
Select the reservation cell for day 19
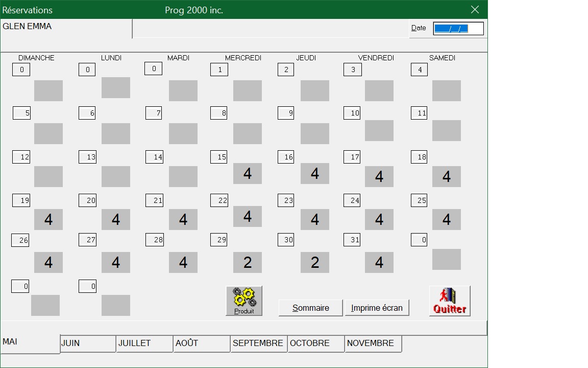[48, 219]
